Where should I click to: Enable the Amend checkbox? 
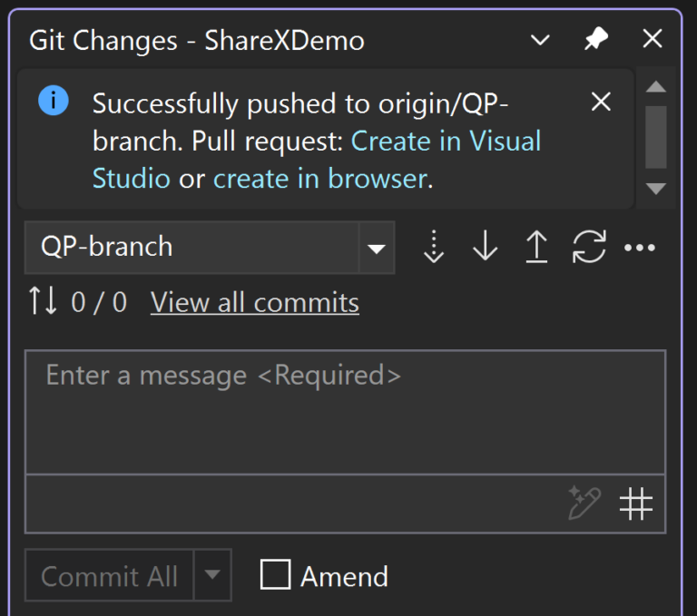tap(275, 575)
